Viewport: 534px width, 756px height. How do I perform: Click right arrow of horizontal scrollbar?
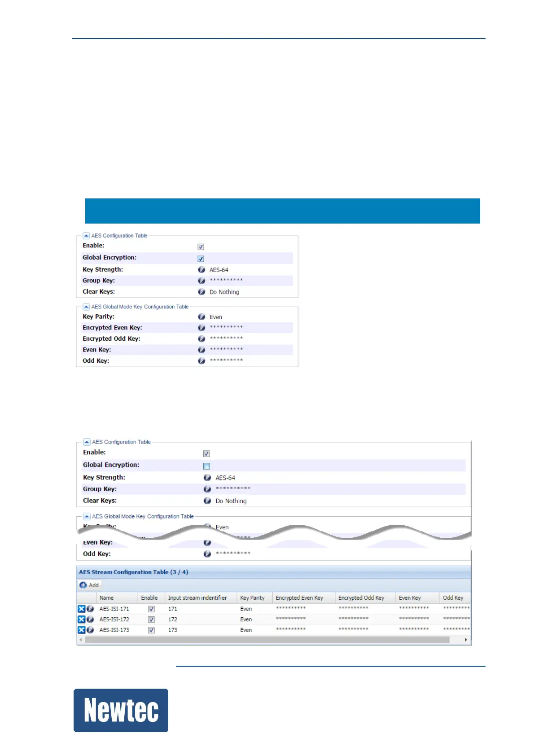(x=466, y=640)
